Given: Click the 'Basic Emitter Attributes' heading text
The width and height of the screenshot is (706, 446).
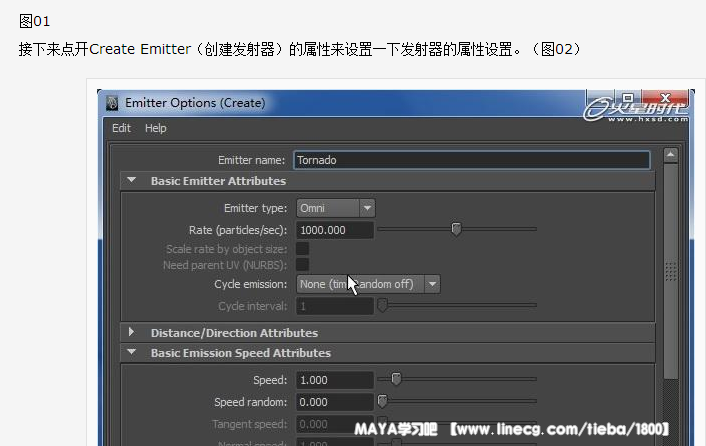Looking at the screenshot, I should point(218,181).
